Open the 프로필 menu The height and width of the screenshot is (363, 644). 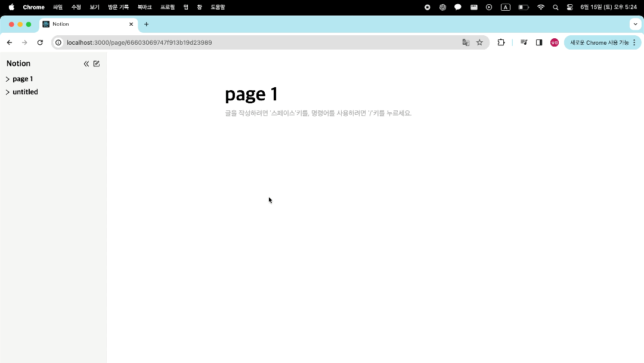click(x=168, y=7)
